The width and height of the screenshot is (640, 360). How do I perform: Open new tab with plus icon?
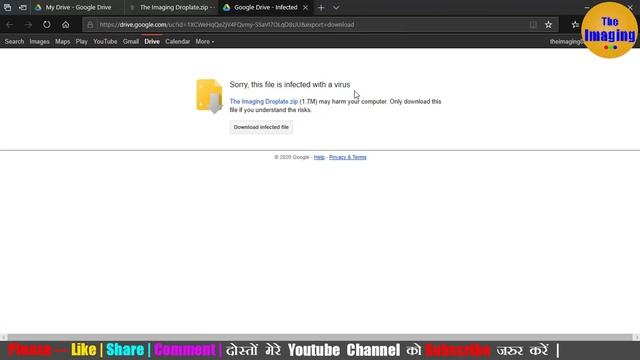coord(321,7)
